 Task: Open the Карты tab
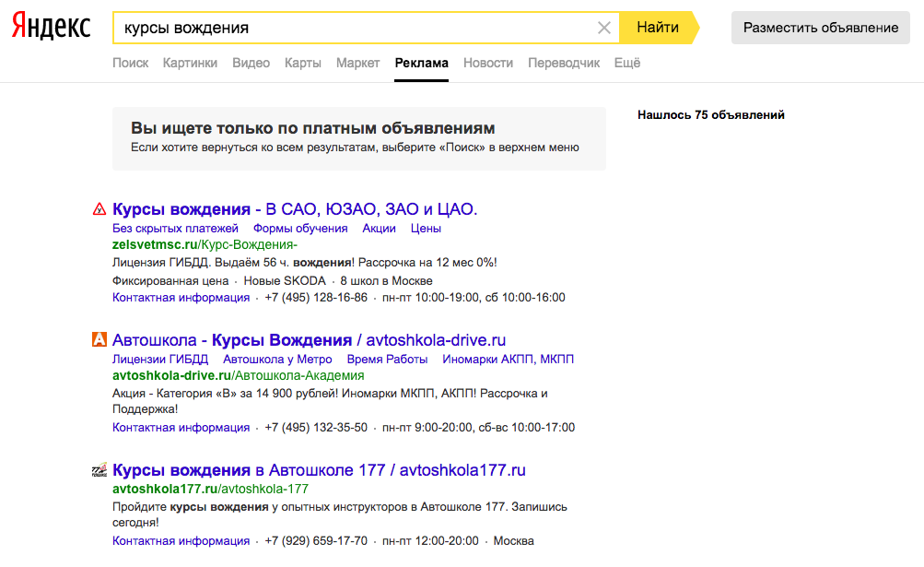(x=303, y=63)
